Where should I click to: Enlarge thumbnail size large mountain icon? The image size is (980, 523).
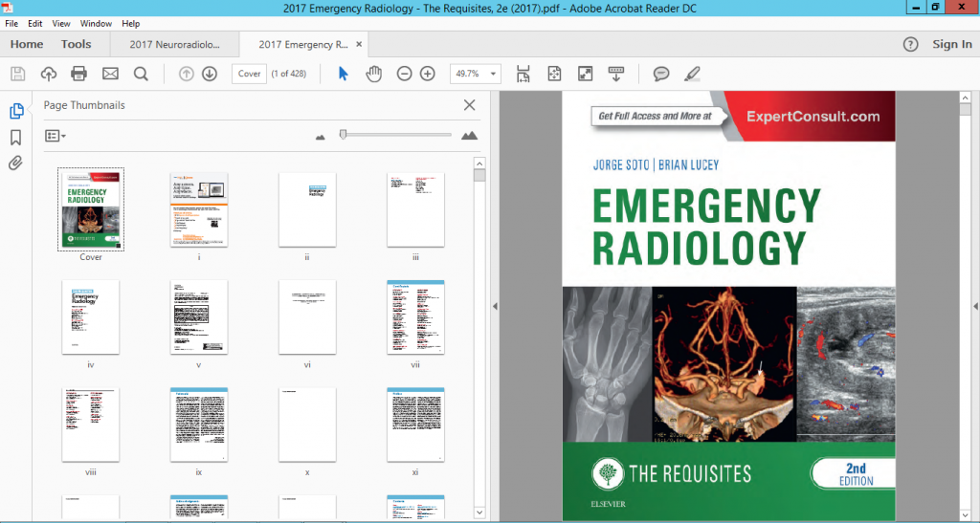pos(469,135)
